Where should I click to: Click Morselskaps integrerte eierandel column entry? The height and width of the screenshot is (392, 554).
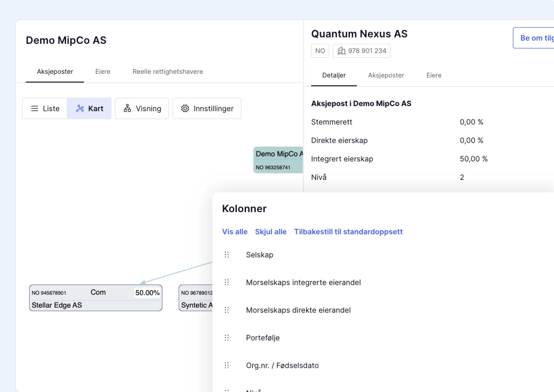coord(304,282)
